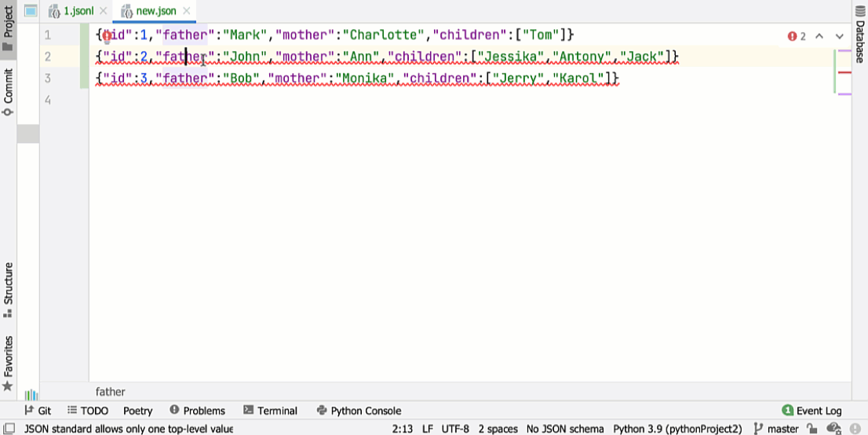
Task: Go to previous highlighted error arrow
Action: click(819, 36)
